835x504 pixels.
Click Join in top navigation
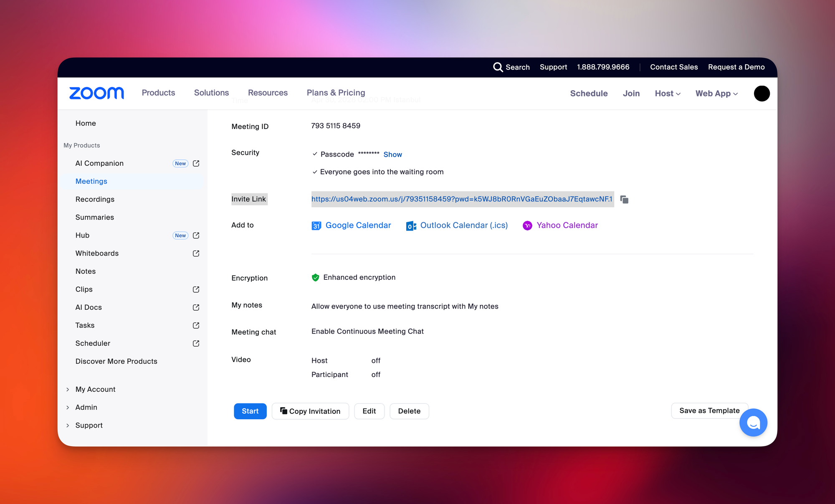631,94
